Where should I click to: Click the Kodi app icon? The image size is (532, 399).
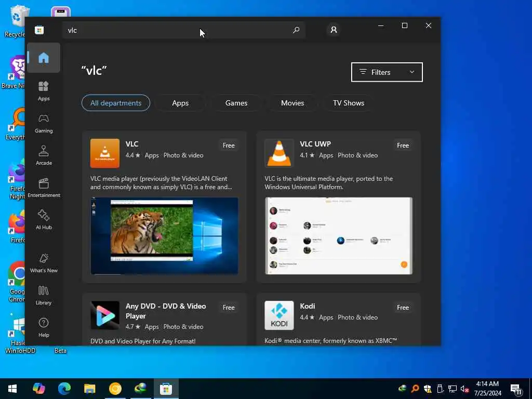pos(279,315)
